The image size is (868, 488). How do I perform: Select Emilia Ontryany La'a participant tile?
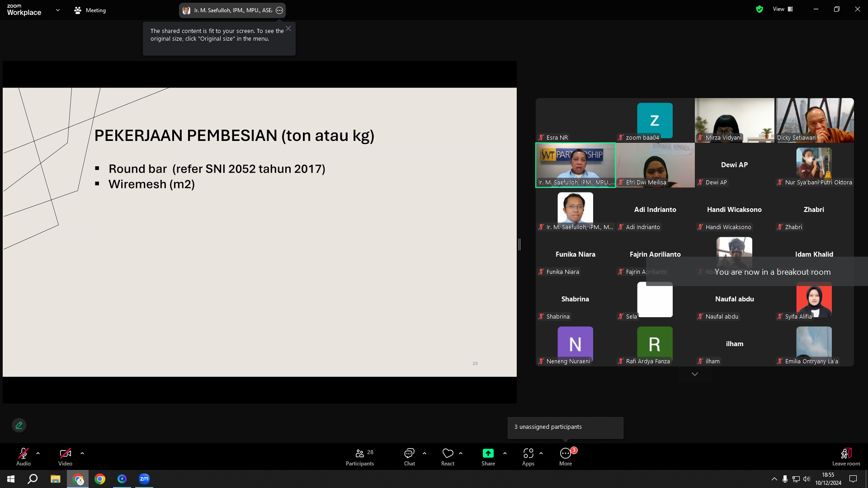(x=815, y=344)
